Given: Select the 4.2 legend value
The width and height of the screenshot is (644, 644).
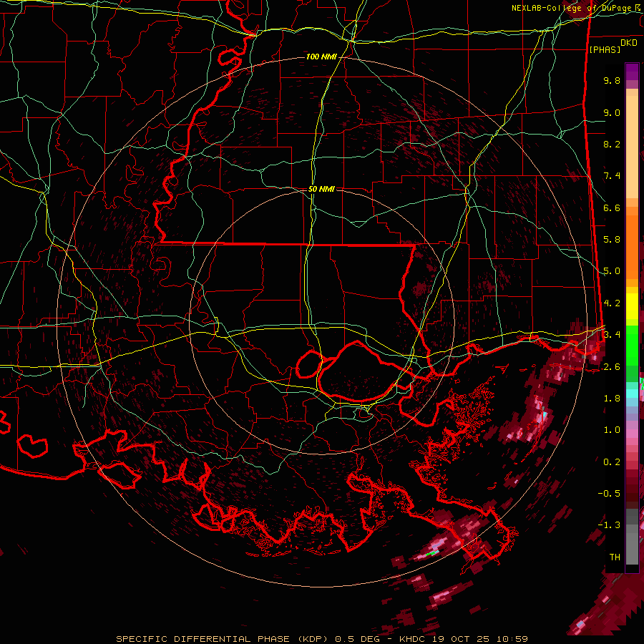Looking at the screenshot, I should click(612, 303).
